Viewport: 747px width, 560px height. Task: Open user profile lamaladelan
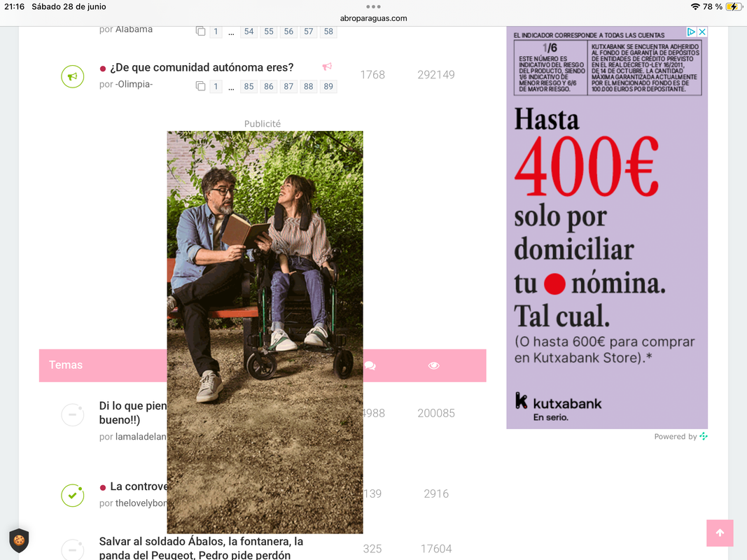pyautogui.click(x=141, y=437)
